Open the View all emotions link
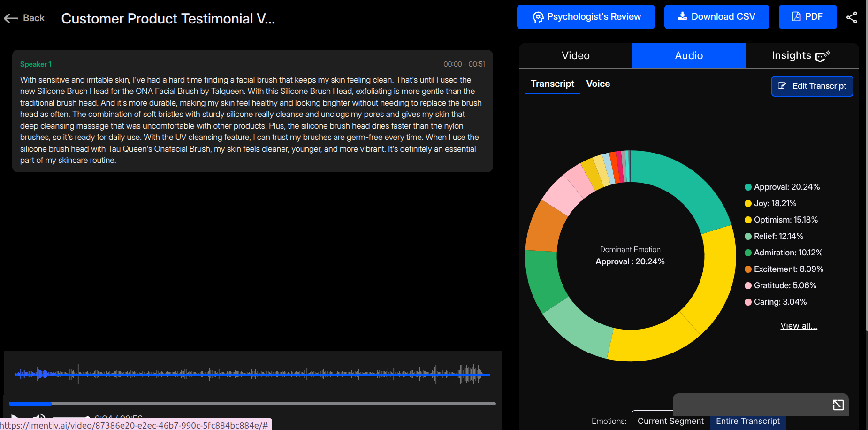Viewport: 868px width, 430px height. coord(799,326)
